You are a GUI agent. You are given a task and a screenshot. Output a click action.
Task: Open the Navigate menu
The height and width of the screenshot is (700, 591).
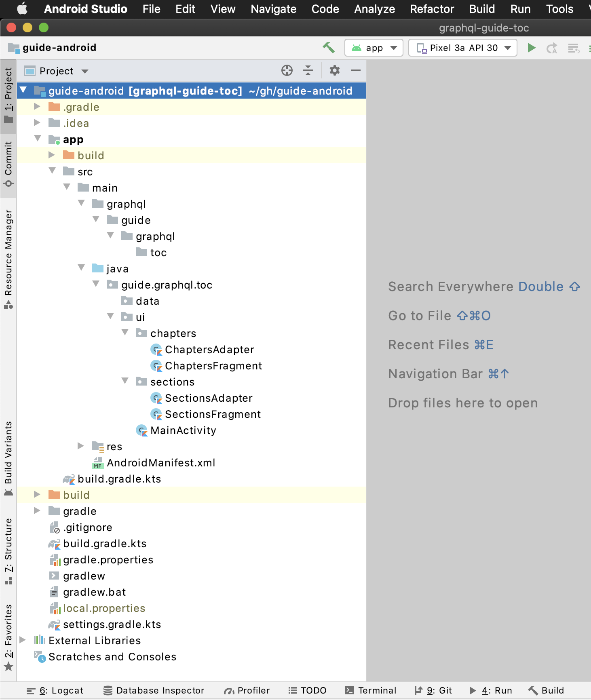pyautogui.click(x=274, y=9)
